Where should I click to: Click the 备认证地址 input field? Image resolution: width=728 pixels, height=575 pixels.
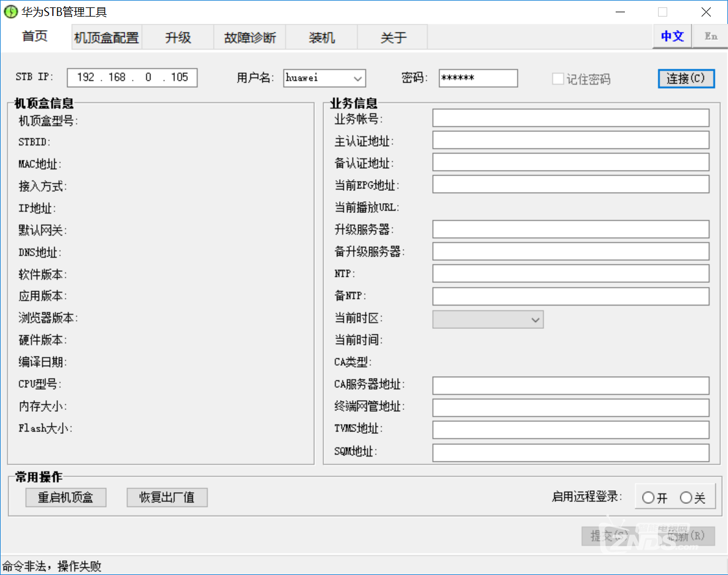571,163
